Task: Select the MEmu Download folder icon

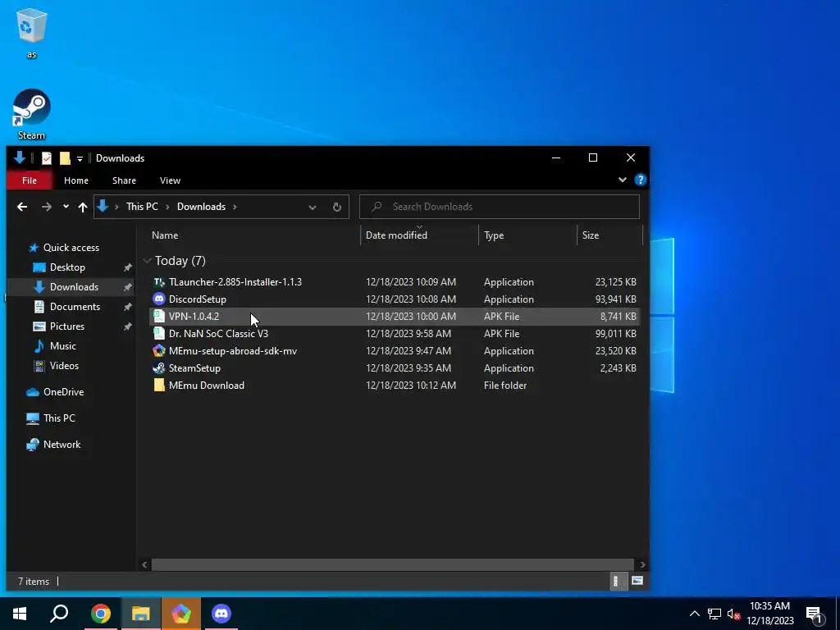Action: 159,386
